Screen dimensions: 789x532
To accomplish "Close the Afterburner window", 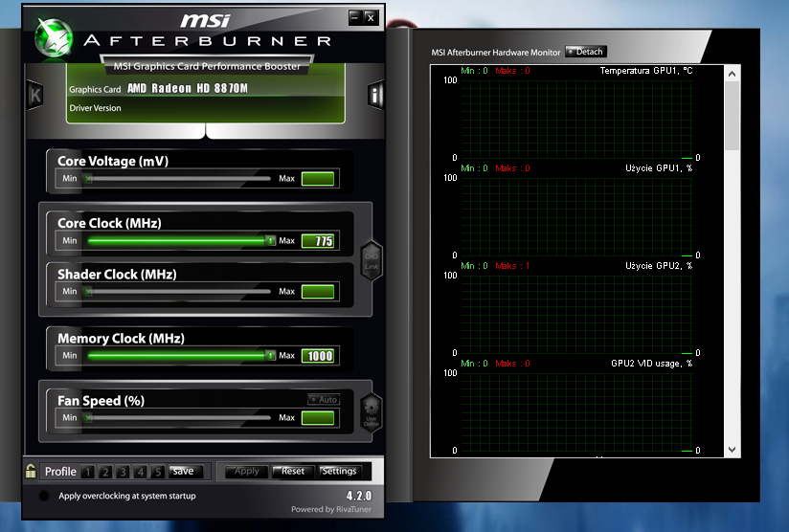I will click(x=371, y=17).
